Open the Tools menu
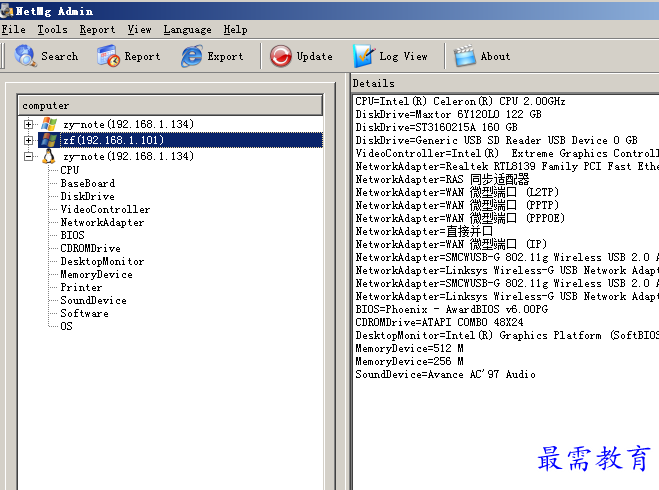The width and height of the screenshot is (659, 490). coord(52,29)
